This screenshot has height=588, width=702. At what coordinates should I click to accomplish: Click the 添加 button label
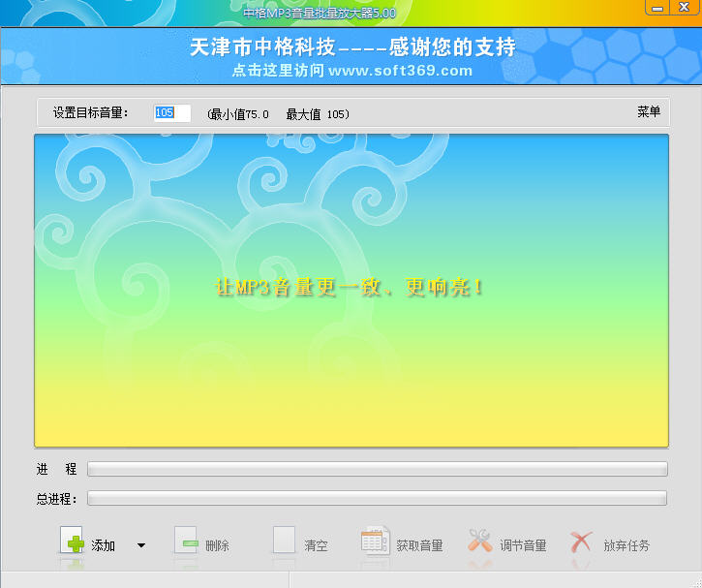coord(103,545)
